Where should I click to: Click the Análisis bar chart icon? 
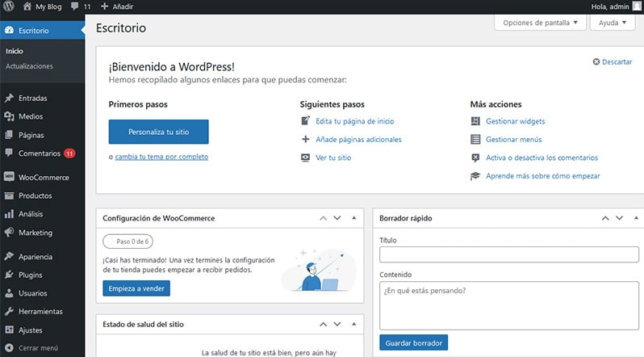point(9,214)
